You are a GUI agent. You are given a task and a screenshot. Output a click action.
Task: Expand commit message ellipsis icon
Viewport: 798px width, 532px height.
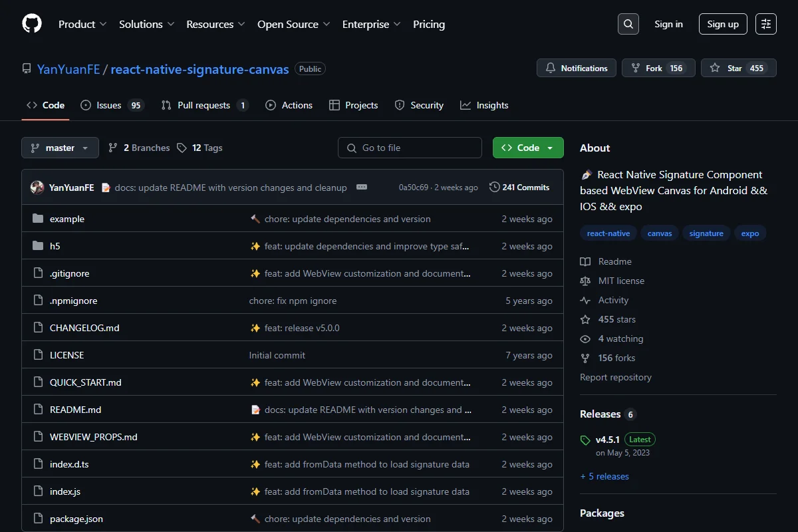[x=362, y=188]
